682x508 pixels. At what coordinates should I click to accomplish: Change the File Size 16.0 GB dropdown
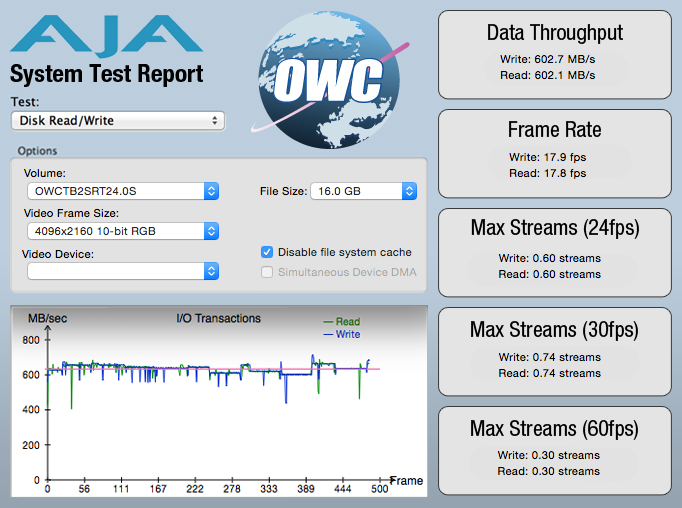tap(363, 191)
